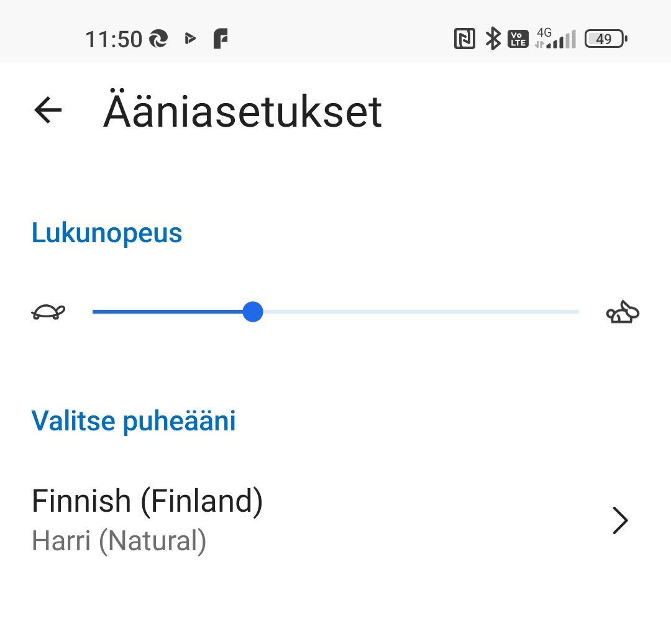Click the turtle slow-speed icon
The width and height of the screenshot is (671, 644).
[x=48, y=312]
